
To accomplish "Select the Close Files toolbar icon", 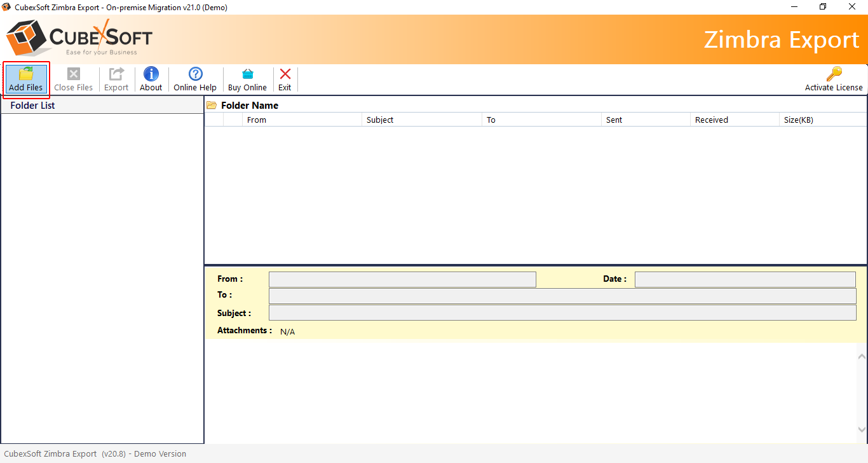I will [74, 74].
